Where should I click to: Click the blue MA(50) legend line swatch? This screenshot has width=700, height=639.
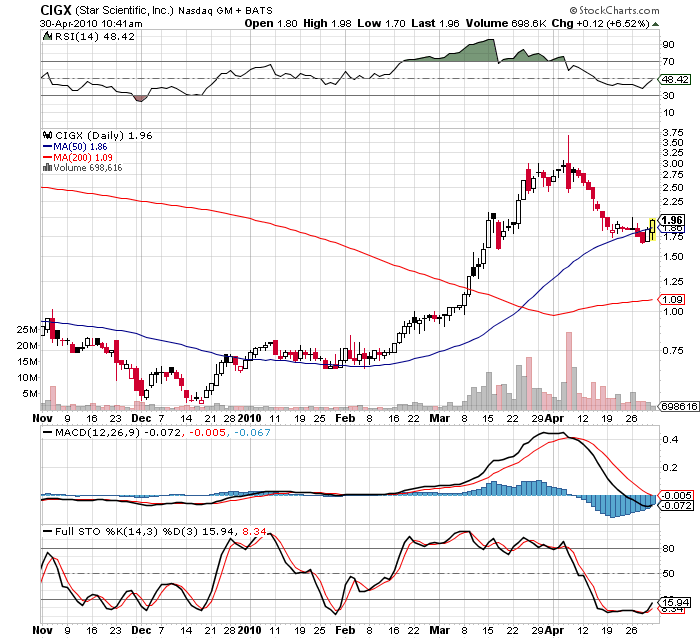pos(47,146)
